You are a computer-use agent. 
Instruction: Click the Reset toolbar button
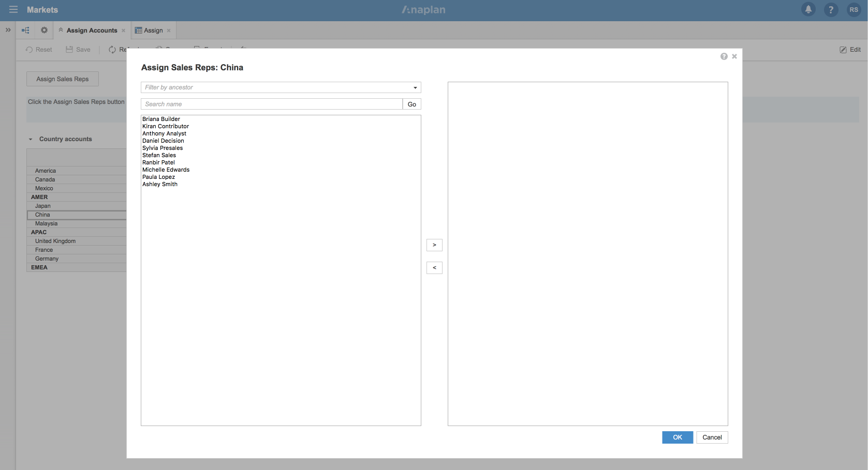[x=39, y=50]
